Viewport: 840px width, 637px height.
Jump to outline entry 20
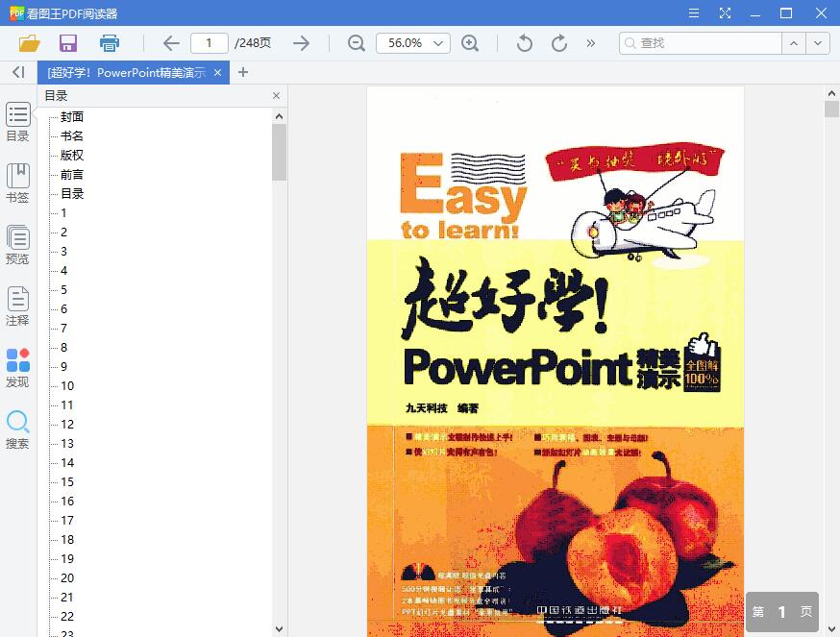click(x=67, y=578)
